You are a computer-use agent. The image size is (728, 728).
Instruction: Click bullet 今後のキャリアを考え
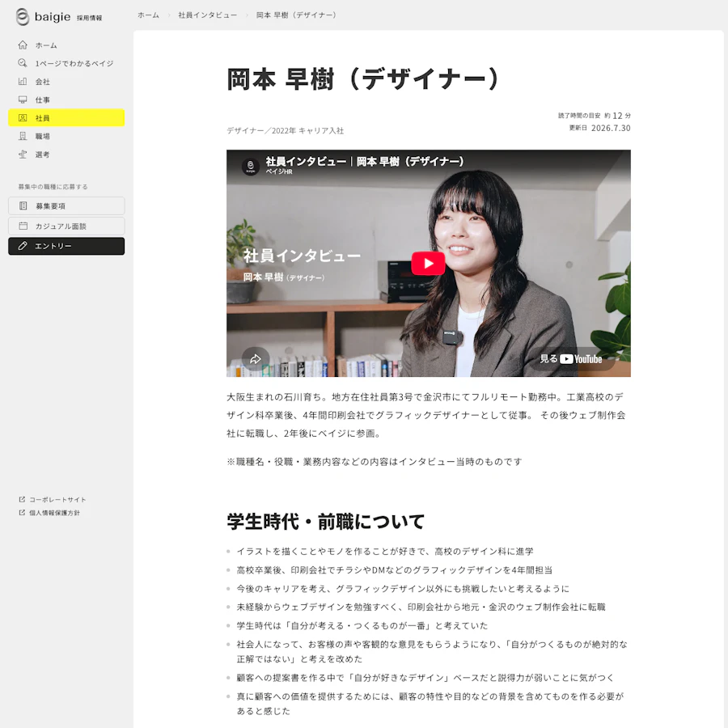pyautogui.click(x=403, y=589)
